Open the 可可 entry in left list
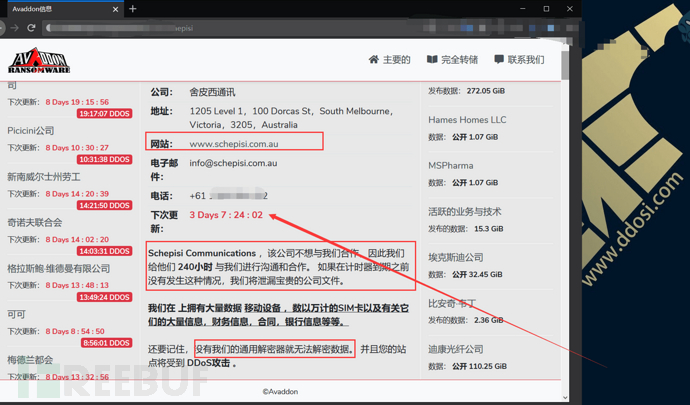 [16, 314]
